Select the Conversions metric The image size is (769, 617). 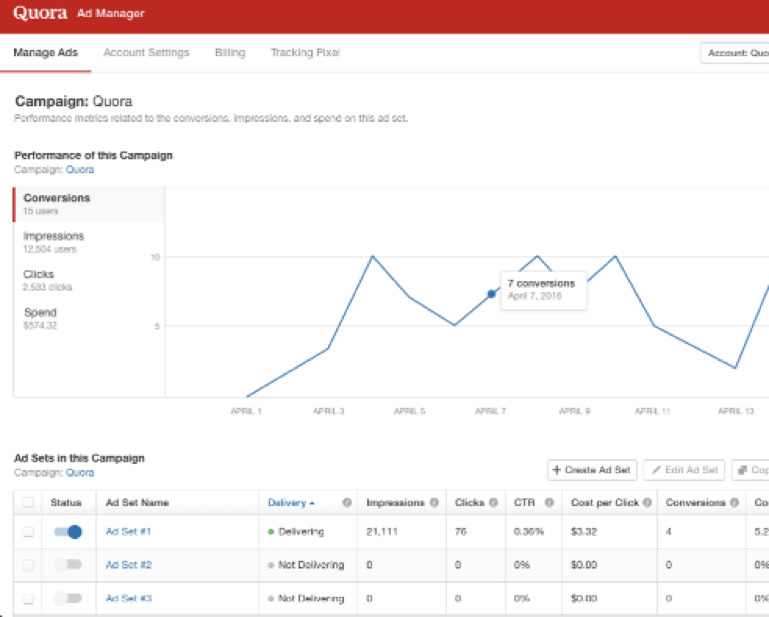coord(89,204)
